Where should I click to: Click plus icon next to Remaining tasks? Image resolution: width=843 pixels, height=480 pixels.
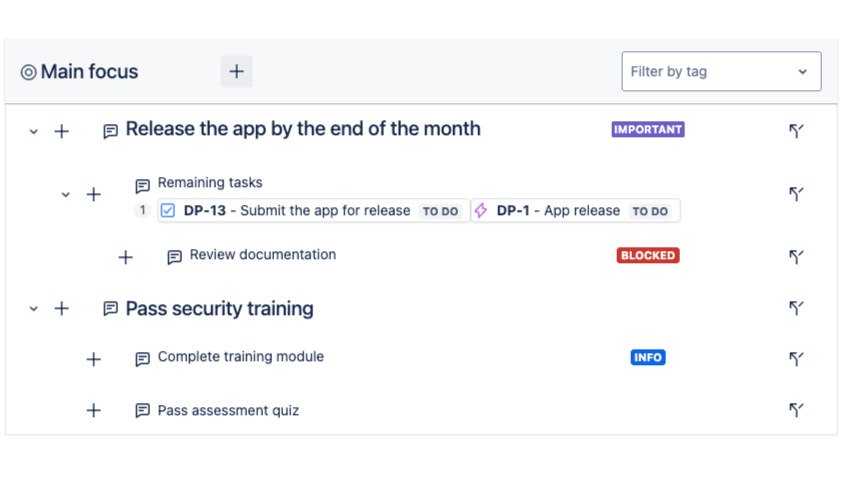coord(94,194)
